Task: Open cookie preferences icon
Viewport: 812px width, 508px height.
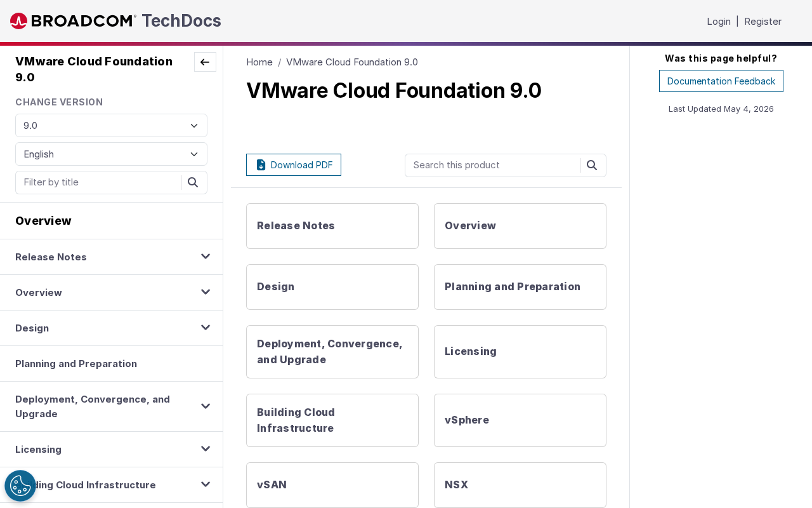Action: tap(20, 486)
